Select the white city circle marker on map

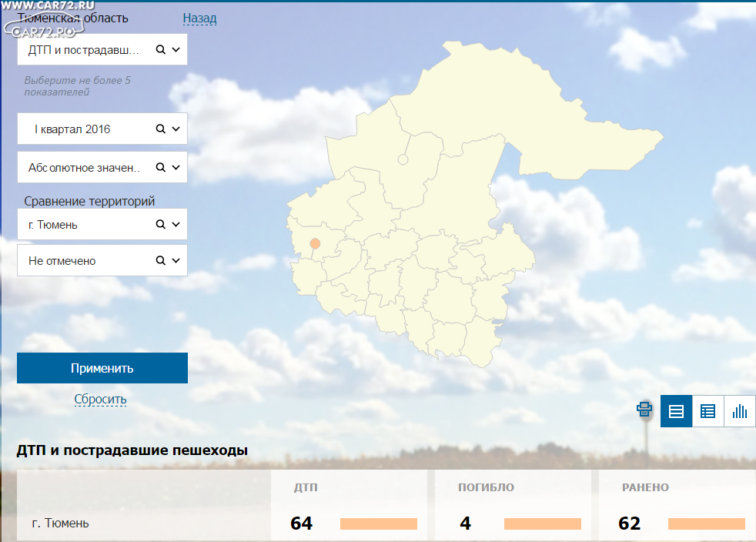(x=403, y=159)
